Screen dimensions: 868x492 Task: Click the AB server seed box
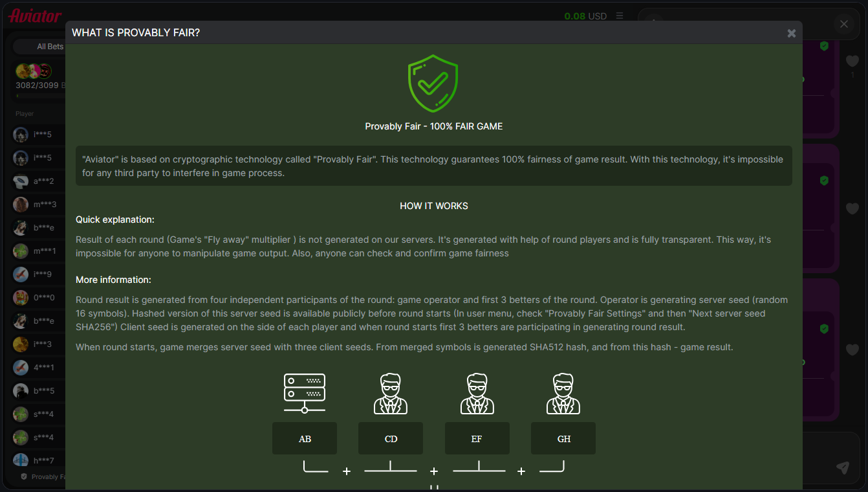pyautogui.click(x=305, y=438)
